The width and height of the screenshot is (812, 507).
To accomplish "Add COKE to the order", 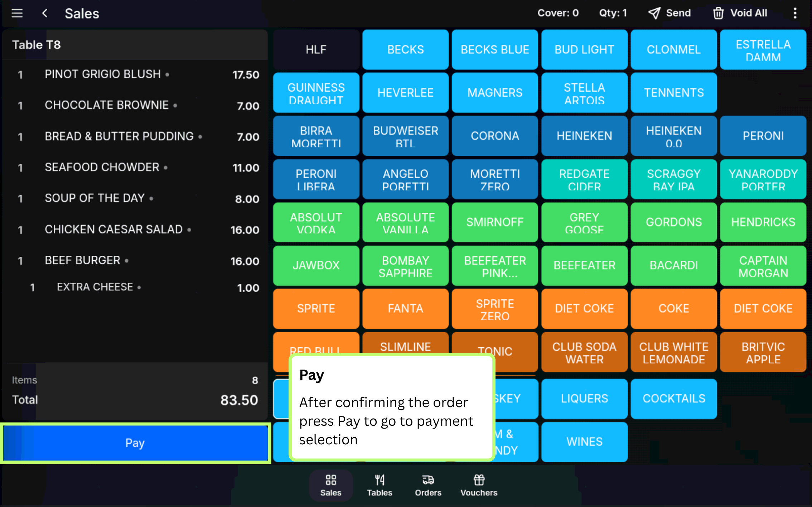I will [x=674, y=309].
